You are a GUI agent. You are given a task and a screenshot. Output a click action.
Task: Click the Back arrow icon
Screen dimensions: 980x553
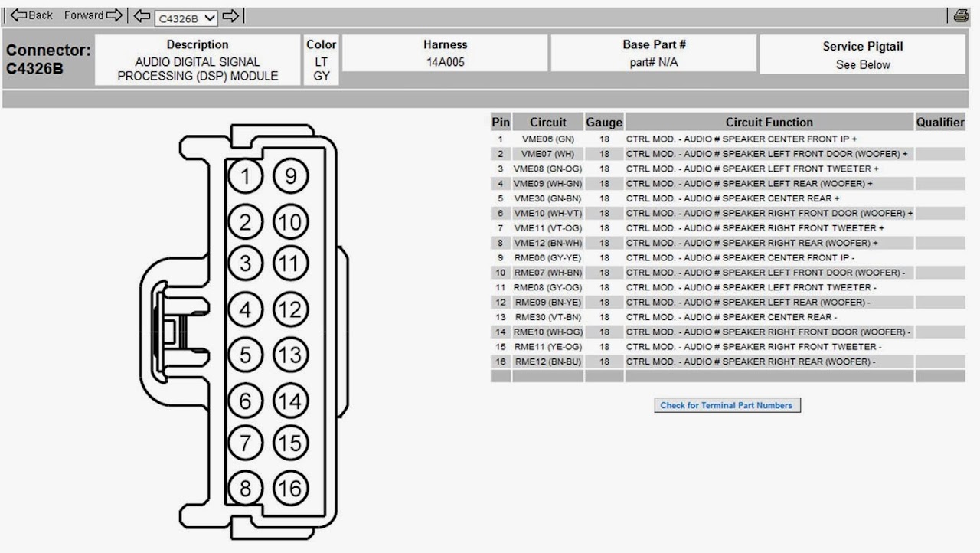click(18, 15)
